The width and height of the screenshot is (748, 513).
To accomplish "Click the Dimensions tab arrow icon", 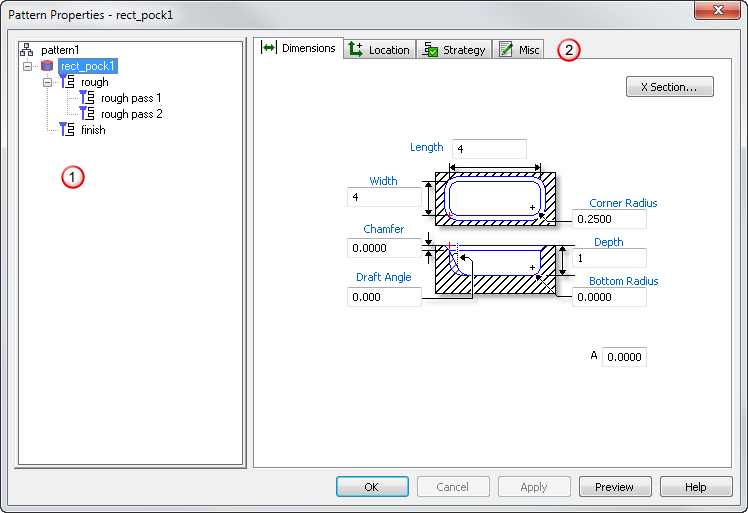I will [269, 48].
